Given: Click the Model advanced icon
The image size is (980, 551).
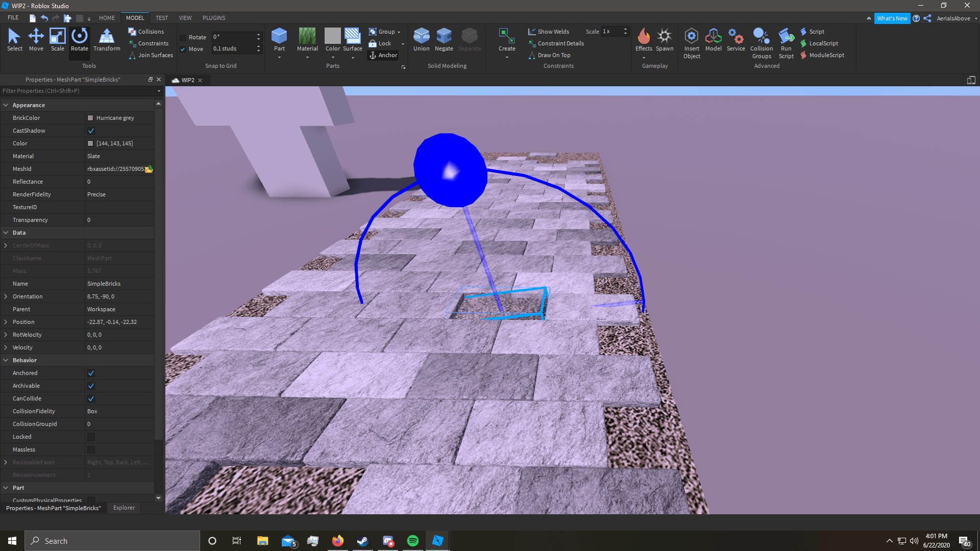Looking at the screenshot, I should (713, 36).
